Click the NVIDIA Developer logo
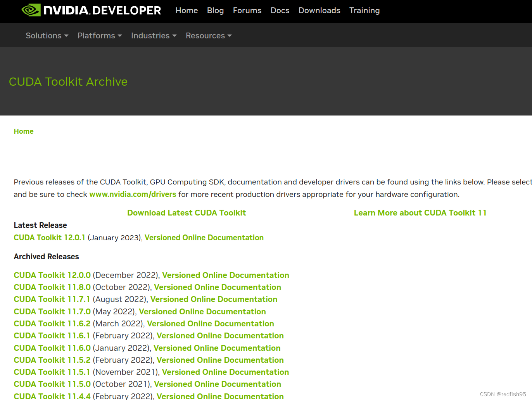 [x=91, y=10]
